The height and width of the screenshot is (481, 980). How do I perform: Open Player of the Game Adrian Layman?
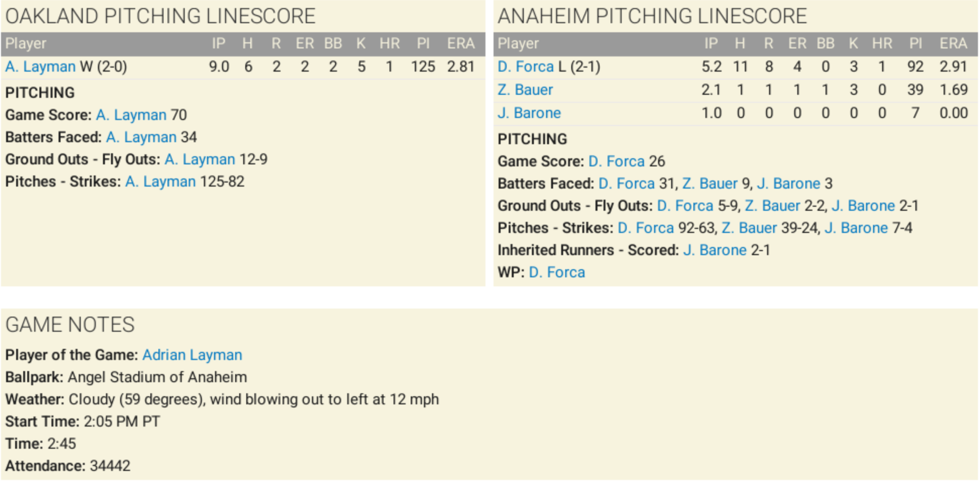pyautogui.click(x=192, y=355)
